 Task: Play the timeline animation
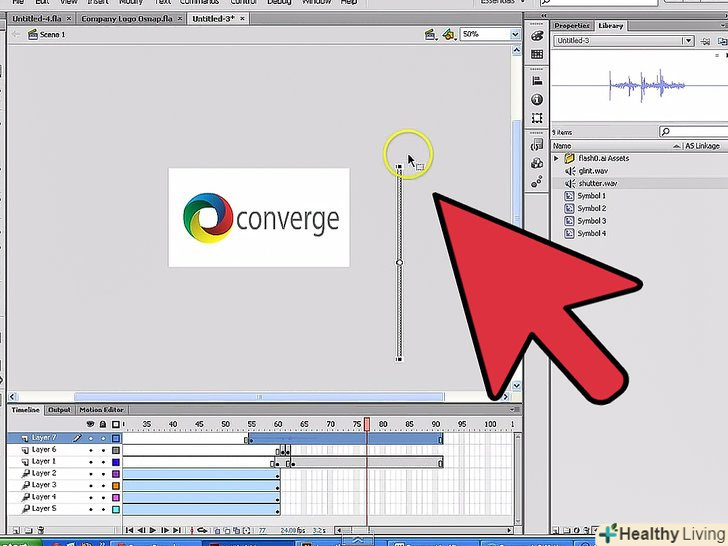[153, 530]
